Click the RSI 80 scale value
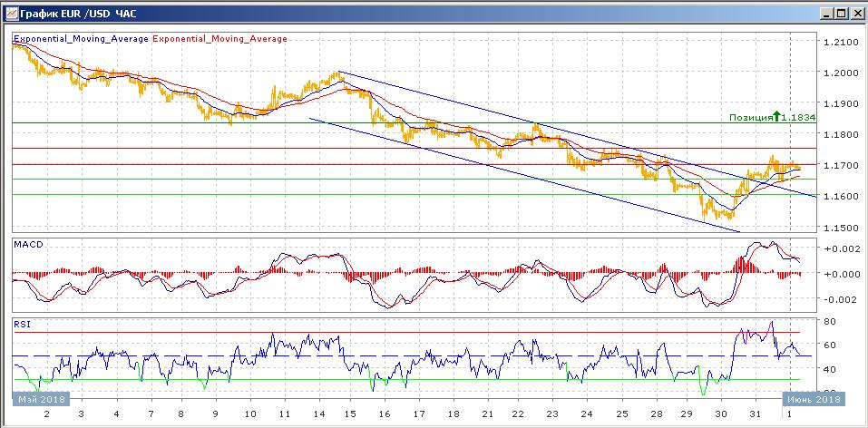The image size is (868, 428). click(x=830, y=321)
